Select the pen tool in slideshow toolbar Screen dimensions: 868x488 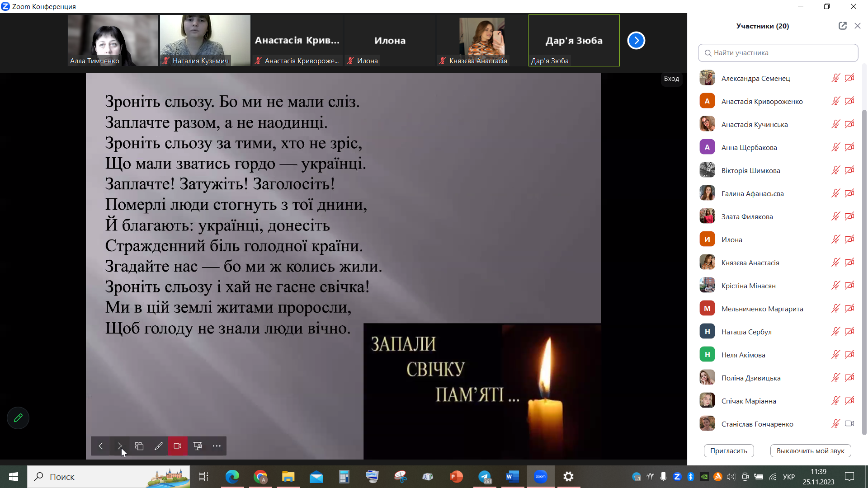pyautogui.click(x=158, y=446)
